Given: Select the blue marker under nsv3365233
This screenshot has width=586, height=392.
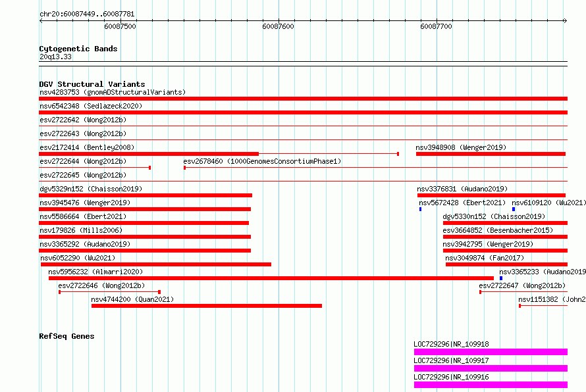Looking at the screenshot, I should pos(501,278).
